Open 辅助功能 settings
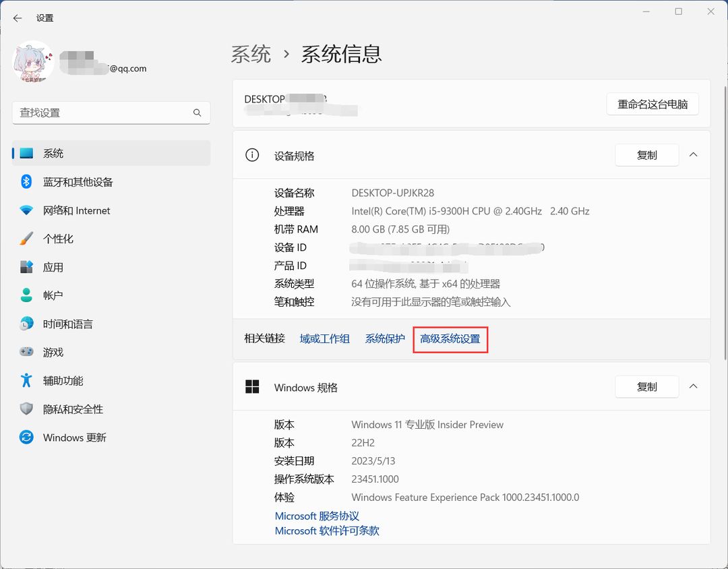This screenshot has width=728, height=569. [111, 380]
